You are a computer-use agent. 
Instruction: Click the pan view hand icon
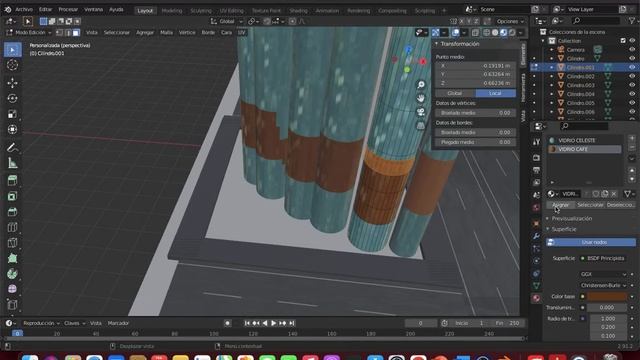(420, 98)
